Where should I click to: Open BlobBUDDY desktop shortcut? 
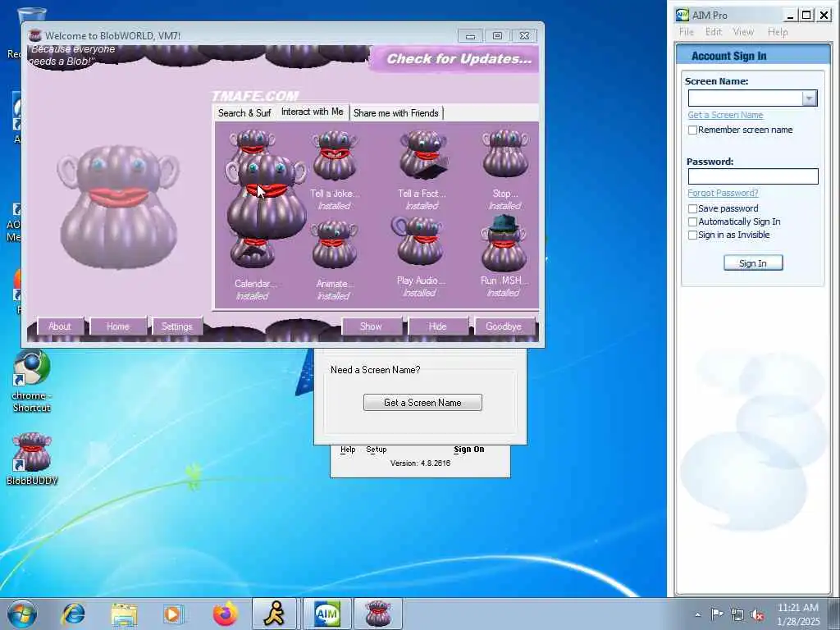32,459
